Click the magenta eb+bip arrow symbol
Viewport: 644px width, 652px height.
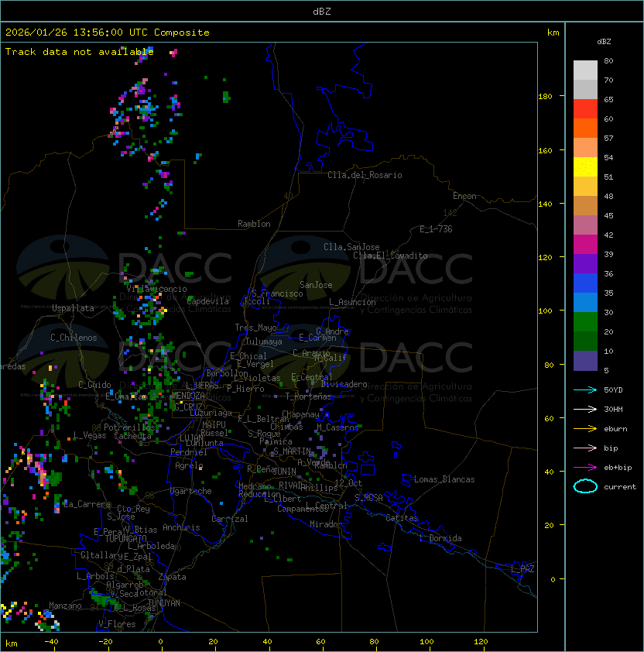coord(585,467)
